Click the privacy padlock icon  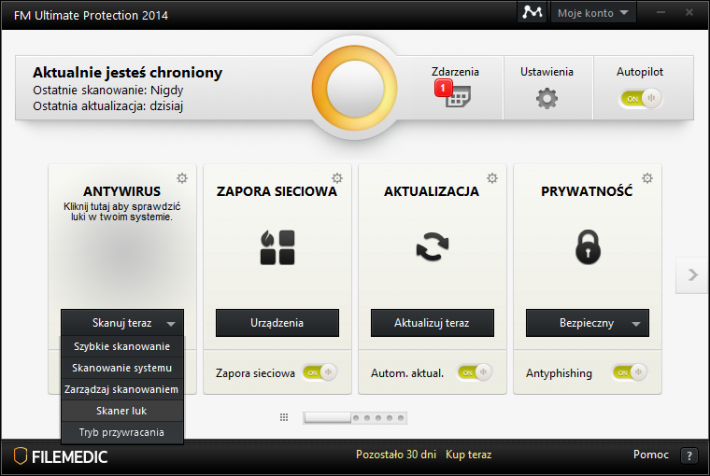(588, 247)
